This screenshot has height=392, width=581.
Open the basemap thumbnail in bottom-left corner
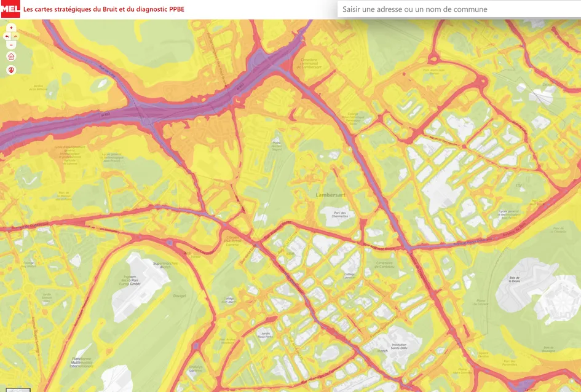(x=18, y=390)
